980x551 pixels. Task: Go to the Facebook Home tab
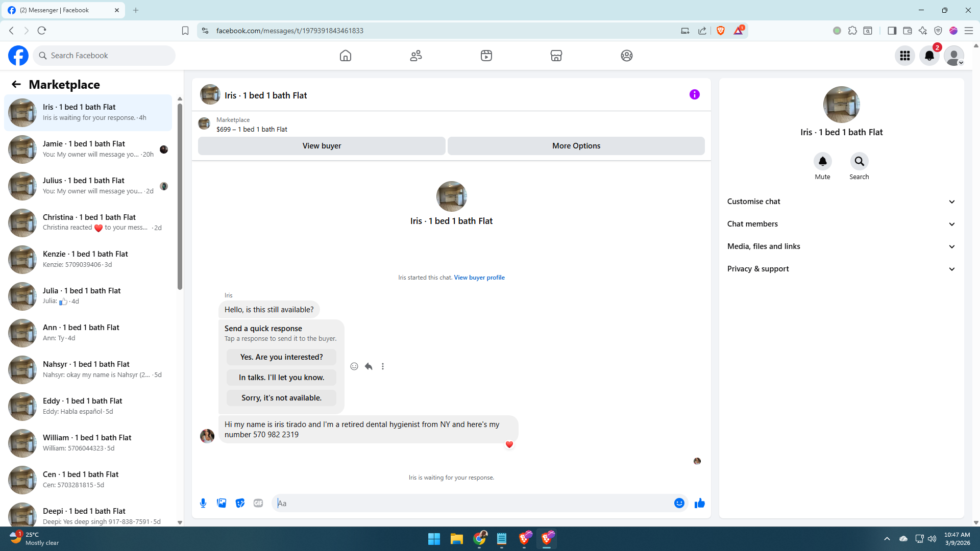click(x=346, y=56)
